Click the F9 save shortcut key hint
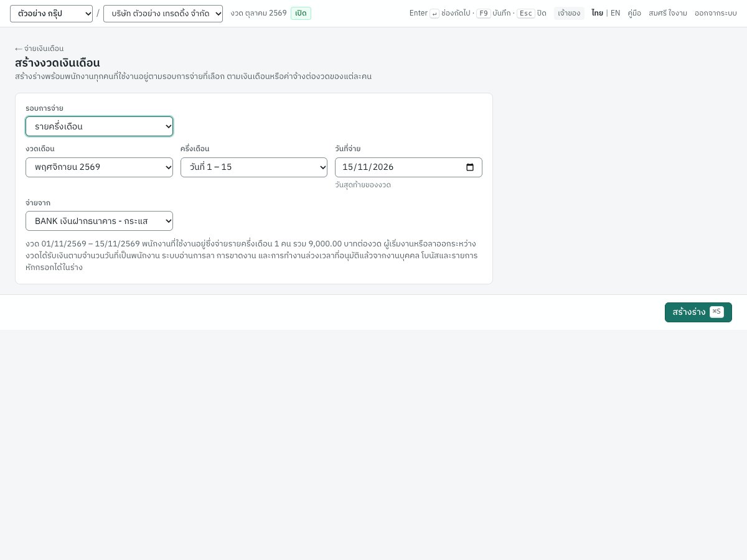747x560 pixels. coord(484,13)
